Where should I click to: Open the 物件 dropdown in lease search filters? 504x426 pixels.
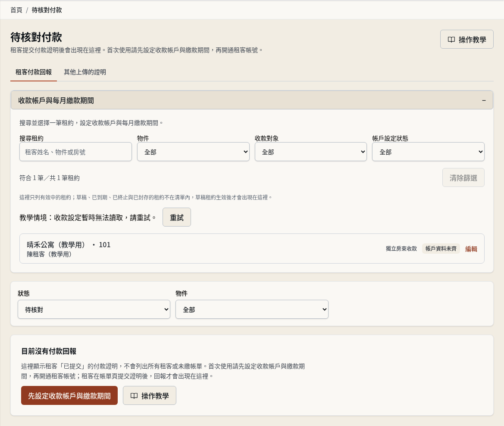(x=193, y=152)
